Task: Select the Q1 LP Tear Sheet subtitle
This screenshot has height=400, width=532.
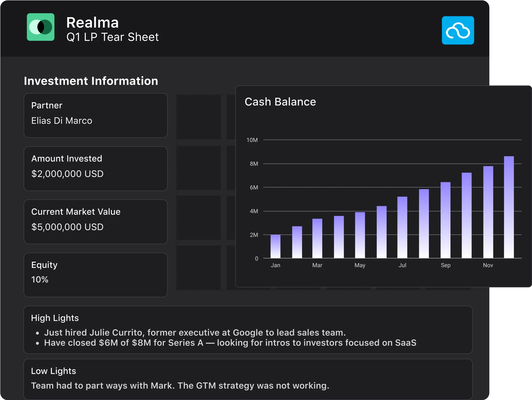Action: tap(112, 37)
